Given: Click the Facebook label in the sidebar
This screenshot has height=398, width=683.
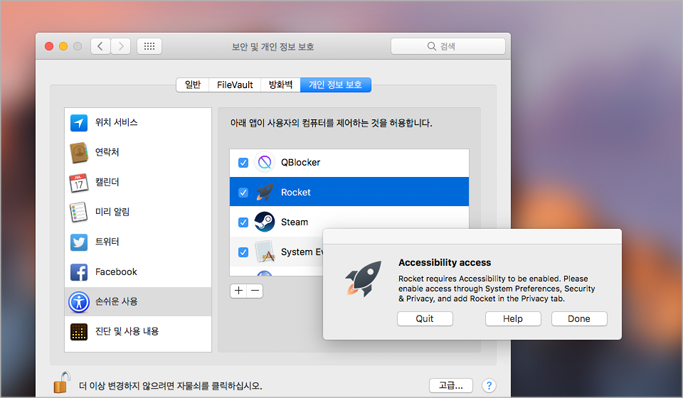Looking at the screenshot, I should coord(116,272).
